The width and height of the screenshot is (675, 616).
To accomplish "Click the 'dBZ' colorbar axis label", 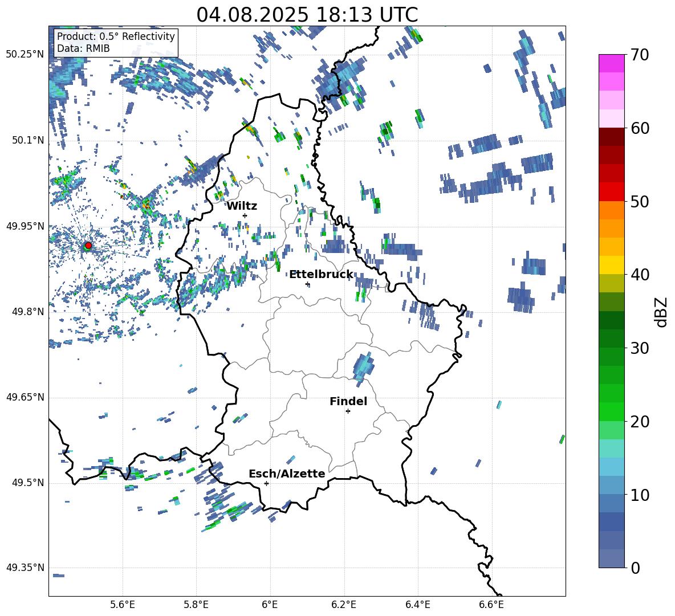I will pos(661,312).
